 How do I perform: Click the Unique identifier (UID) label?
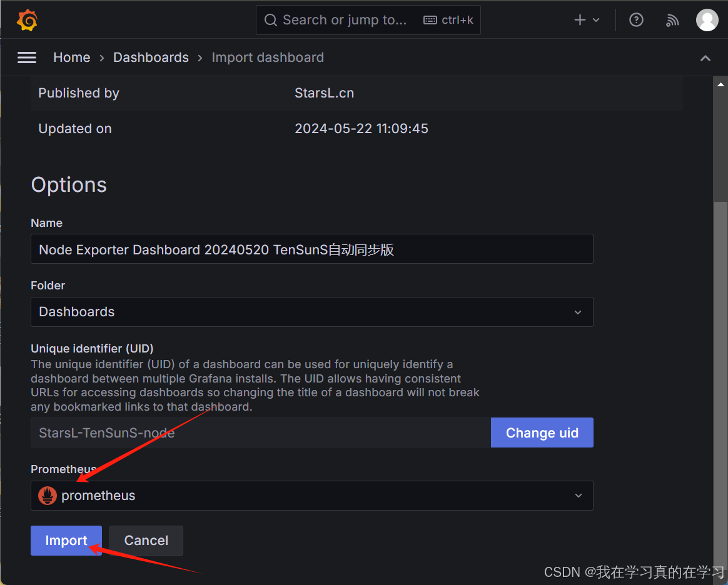pyautogui.click(x=92, y=348)
